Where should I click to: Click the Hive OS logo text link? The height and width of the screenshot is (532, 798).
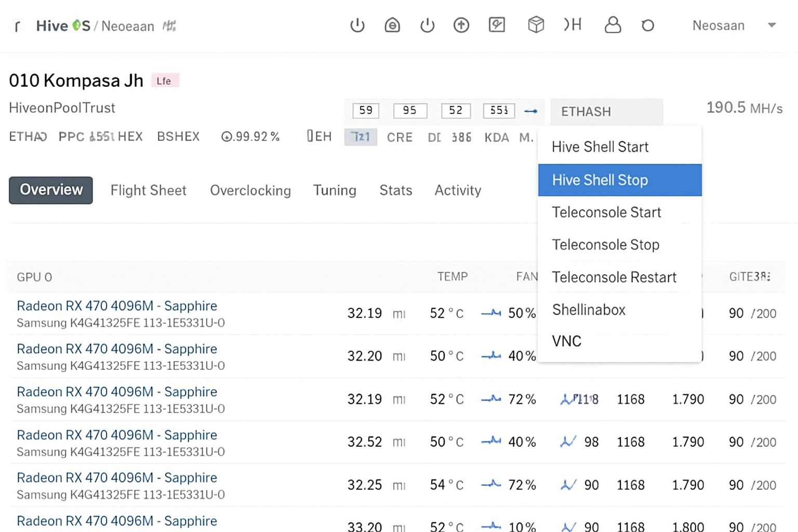coord(63,25)
